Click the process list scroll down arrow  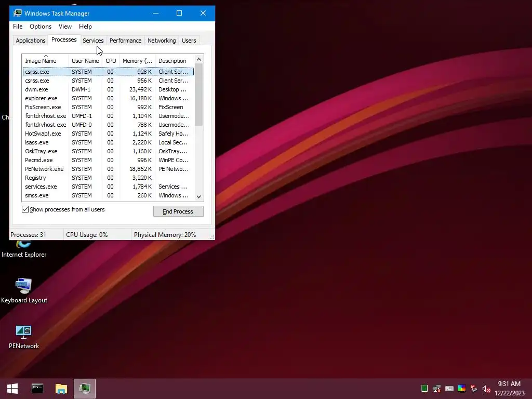coord(199,197)
